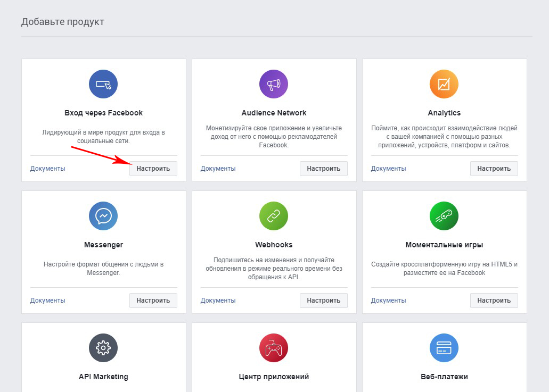Open Документы link for Вход через Facebook
This screenshot has width=549, height=392.
(x=47, y=169)
